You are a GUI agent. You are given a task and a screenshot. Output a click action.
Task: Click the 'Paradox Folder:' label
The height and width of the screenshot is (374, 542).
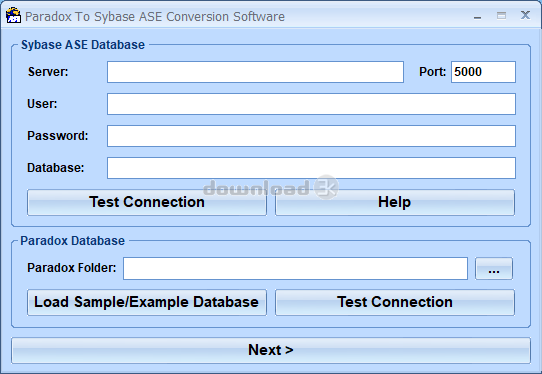point(72,268)
